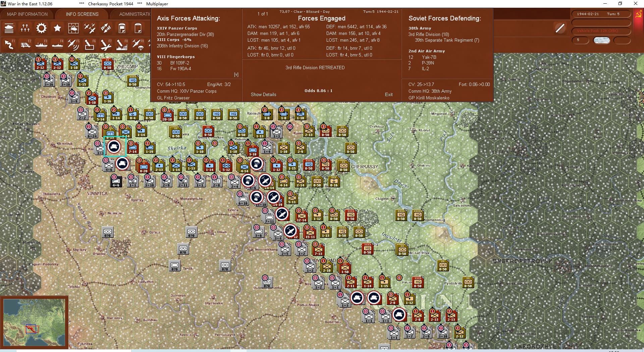The height and width of the screenshot is (352, 644).
Task: Switch to the INFO SCREENS tab
Action: pyautogui.click(x=82, y=14)
